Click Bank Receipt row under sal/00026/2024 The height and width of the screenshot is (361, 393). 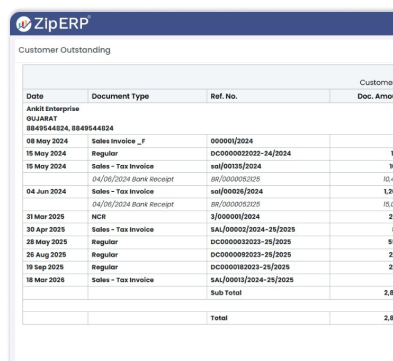pyautogui.click(x=133, y=204)
